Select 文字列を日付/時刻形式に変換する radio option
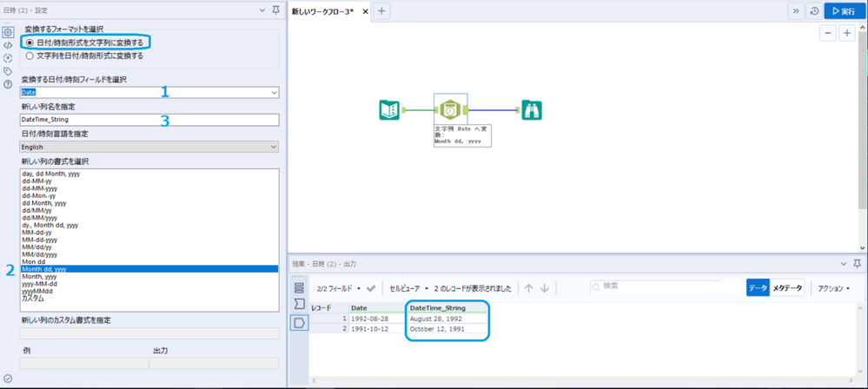868x389 pixels. coord(83,56)
